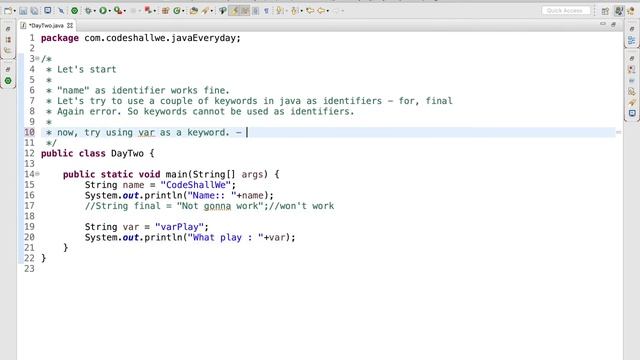Viewport: 640px width, 360px height.
Task: Click line number 10 in the gutter
Action: (x=29, y=132)
